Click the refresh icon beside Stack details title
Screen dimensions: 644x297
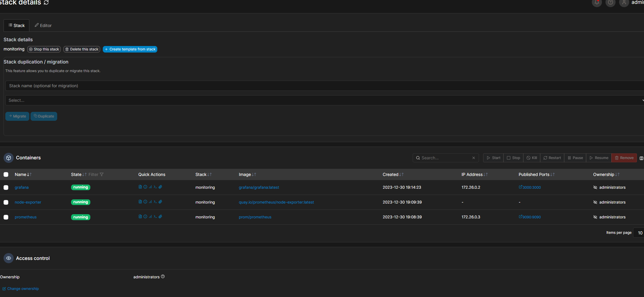46,3
